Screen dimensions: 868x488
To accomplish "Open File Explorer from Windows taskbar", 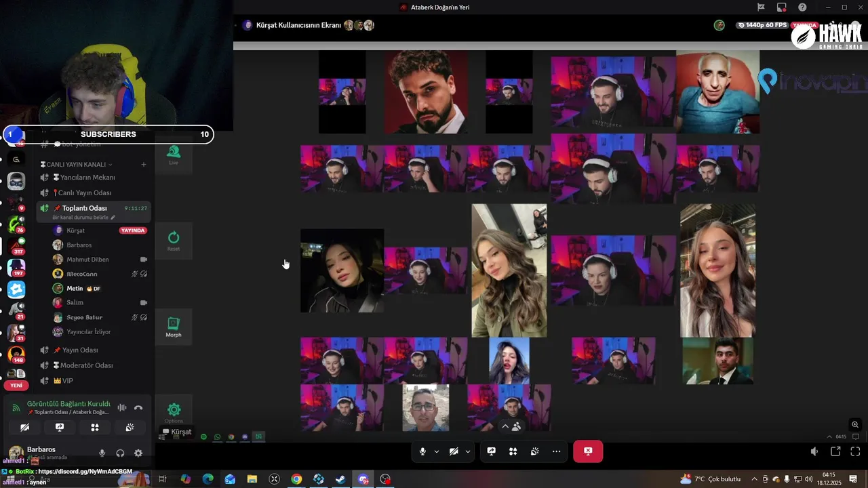I will click(x=252, y=479).
